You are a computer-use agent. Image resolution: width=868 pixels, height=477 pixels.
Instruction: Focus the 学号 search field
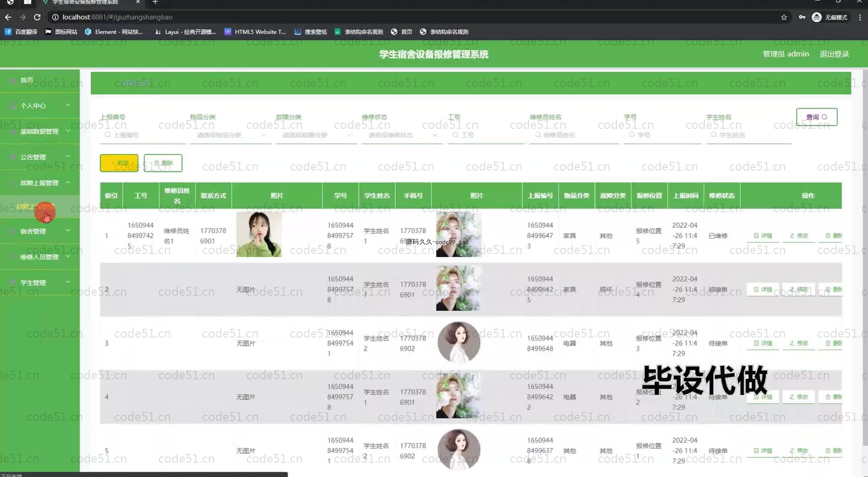tap(662, 135)
